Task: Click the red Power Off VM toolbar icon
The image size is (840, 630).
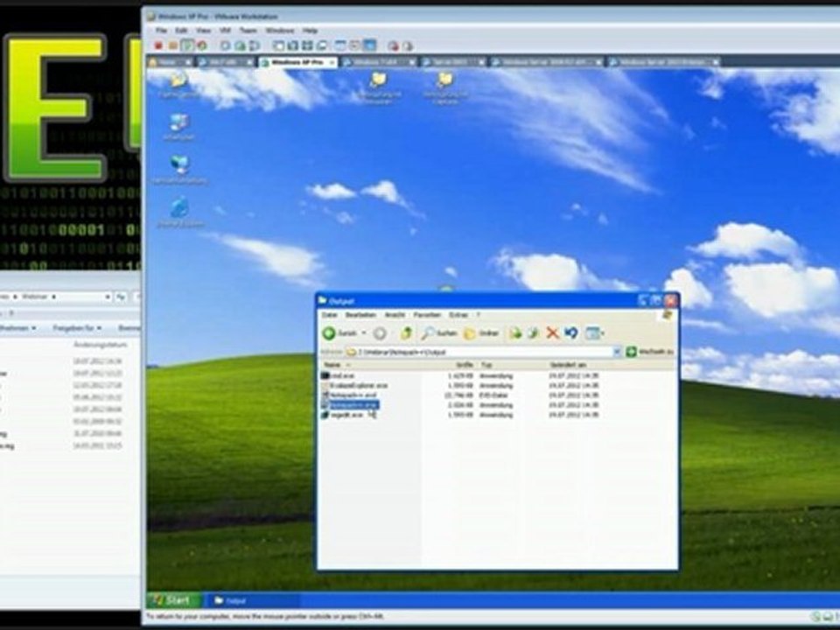Action: click(158, 46)
